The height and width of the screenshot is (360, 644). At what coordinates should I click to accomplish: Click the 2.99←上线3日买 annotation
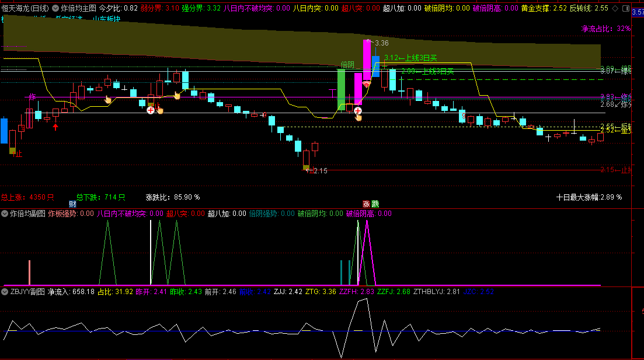(427, 71)
